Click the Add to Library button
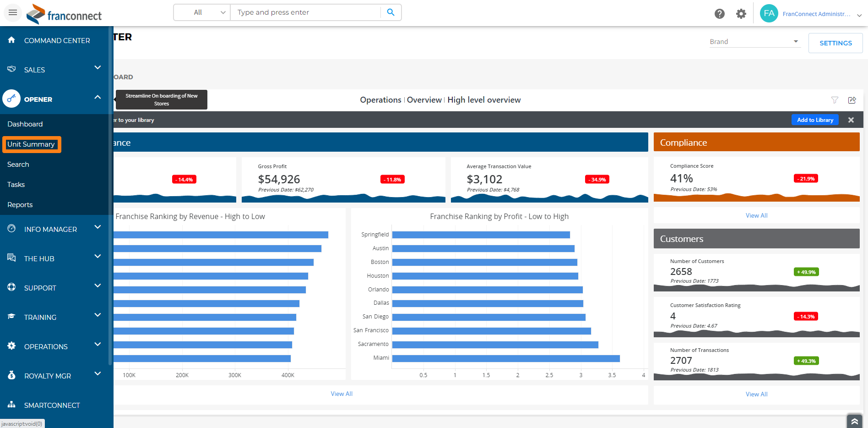The image size is (868, 428). coord(815,120)
